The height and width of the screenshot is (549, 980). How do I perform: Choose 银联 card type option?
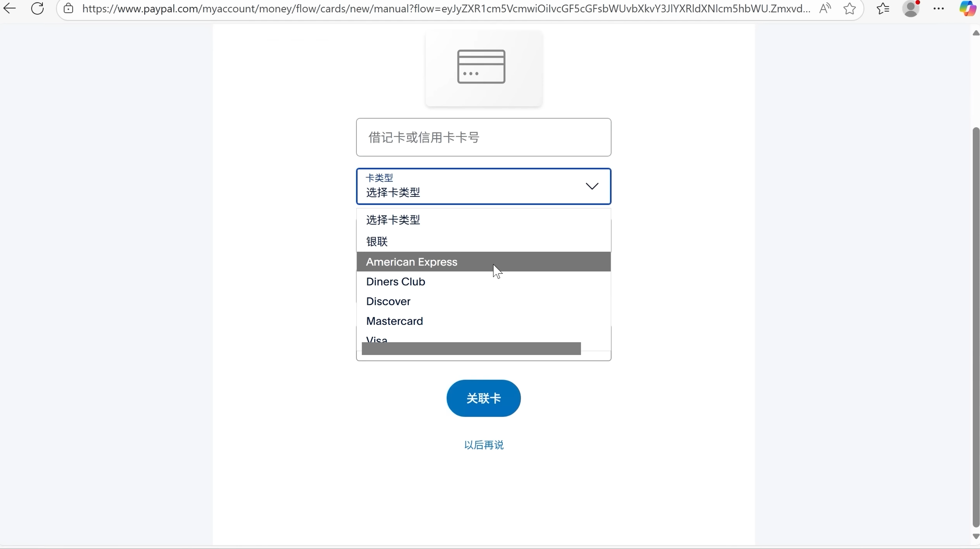click(377, 241)
